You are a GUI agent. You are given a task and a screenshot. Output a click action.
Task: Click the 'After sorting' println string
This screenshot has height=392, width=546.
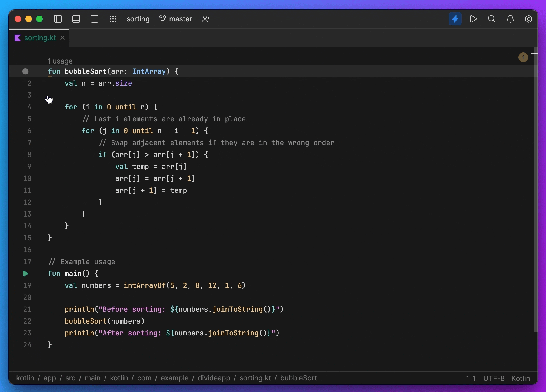[187, 333]
